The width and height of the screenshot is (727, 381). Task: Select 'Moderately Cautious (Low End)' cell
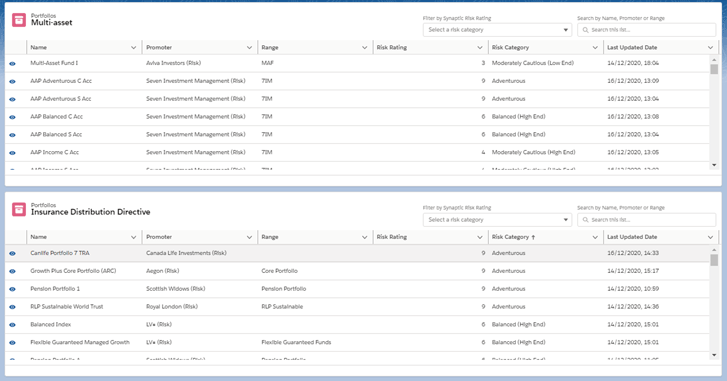(x=533, y=63)
